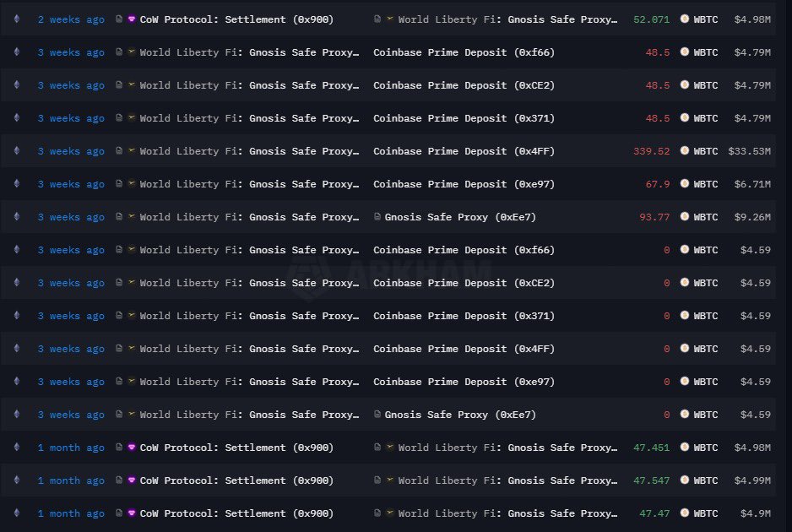Click World Liberty eagle icon in 47.547 row

(x=390, y=480)
